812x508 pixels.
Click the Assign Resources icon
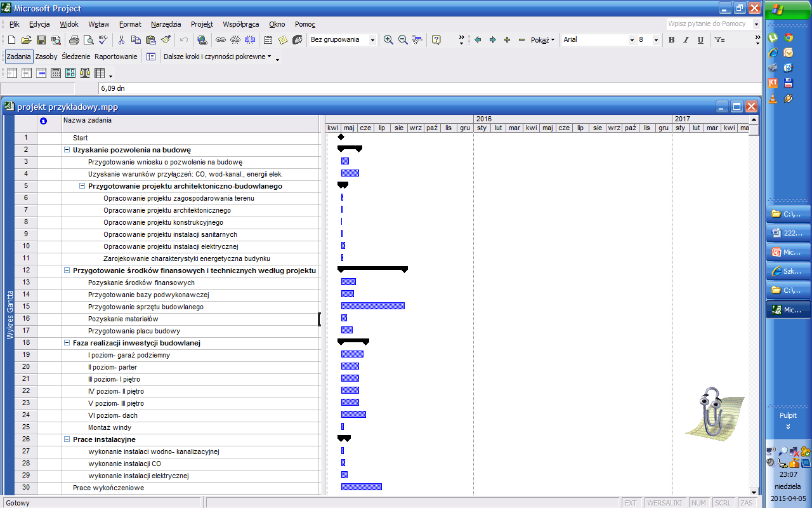(298, 40)
